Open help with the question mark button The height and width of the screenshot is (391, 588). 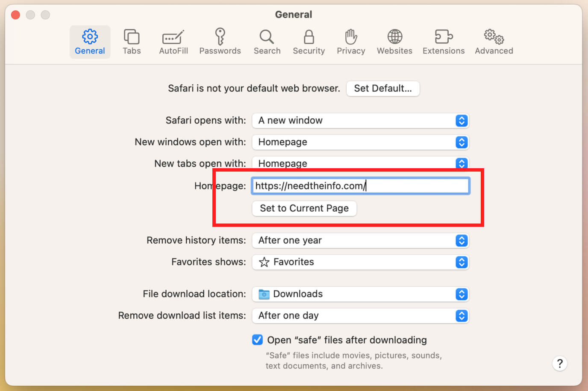tap(559, 364)
